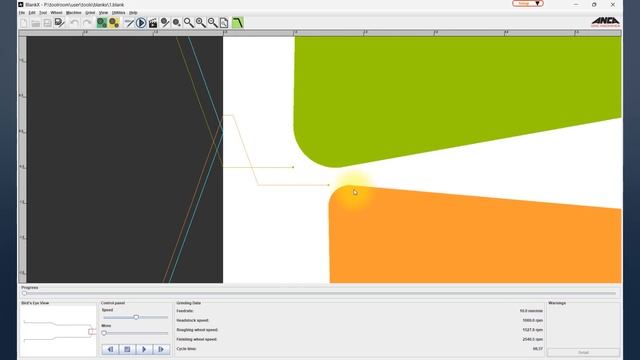Click the step backward playback button
The height and width of the screenshot is (360, 640).
[x=110, y=349]
